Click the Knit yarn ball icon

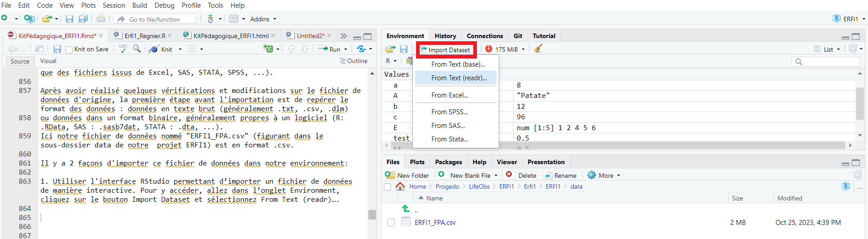tap(154, 49)
